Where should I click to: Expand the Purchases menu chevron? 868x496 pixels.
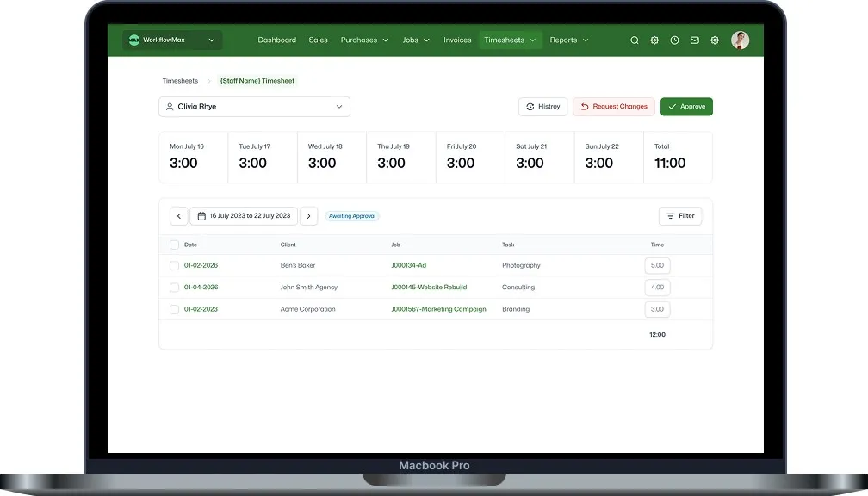click(x=386, y=40)
